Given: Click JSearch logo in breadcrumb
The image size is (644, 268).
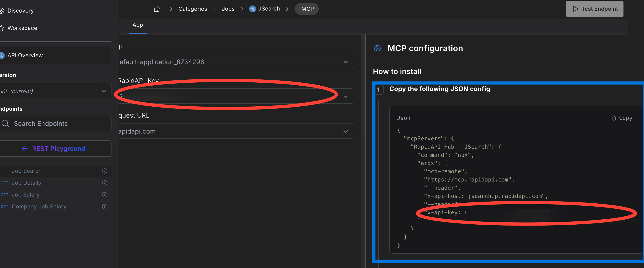Looking at the screenshot, I should tap(252, 9).
